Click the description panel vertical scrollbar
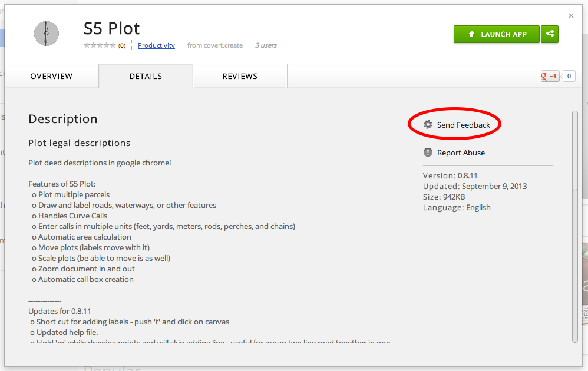This screenshot has width=588, height=371. point(575,150)
